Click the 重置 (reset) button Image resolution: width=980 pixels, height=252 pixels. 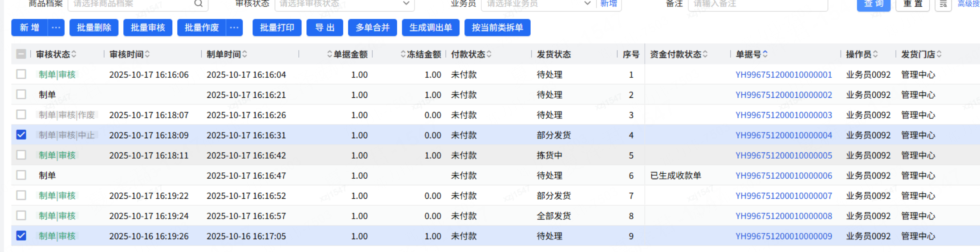click(x=913, y=4)
